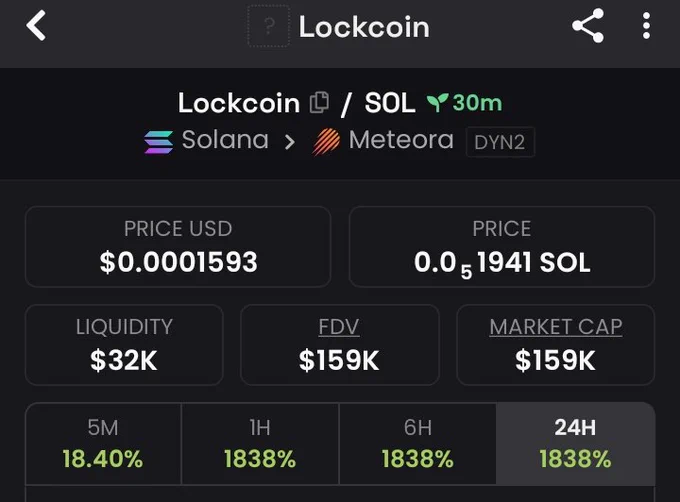
Task: Select the 24H timeframe tab
Action: point(575,443)
